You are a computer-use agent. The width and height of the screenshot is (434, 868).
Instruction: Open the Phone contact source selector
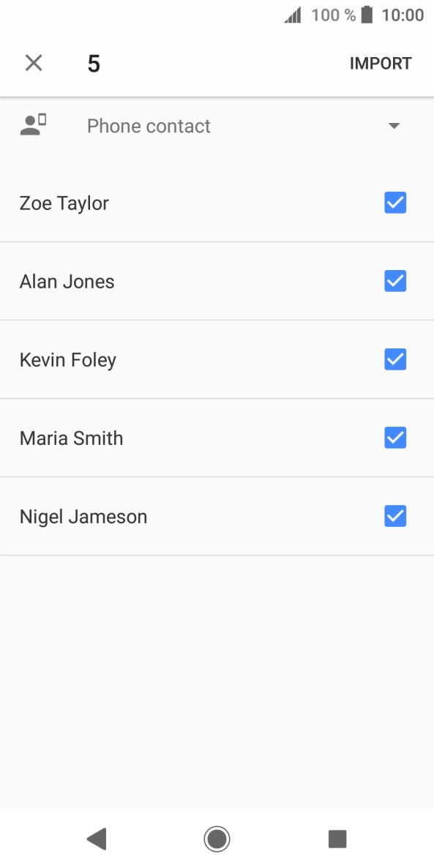coord(217,126)
